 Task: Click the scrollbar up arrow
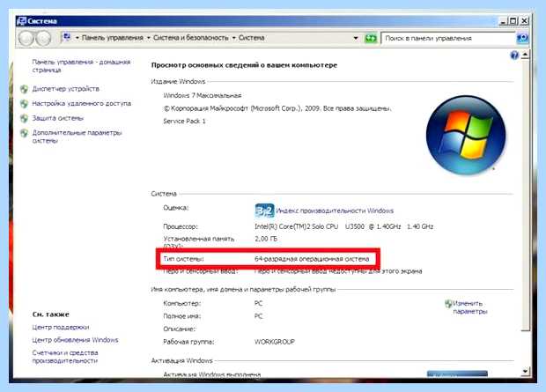[526, 55]
